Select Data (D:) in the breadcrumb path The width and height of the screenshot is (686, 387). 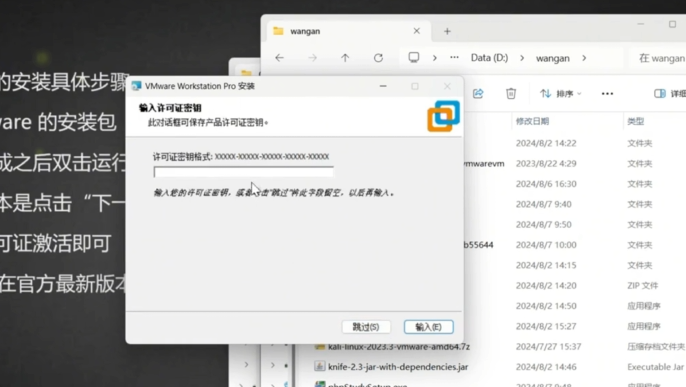point(489,58)
